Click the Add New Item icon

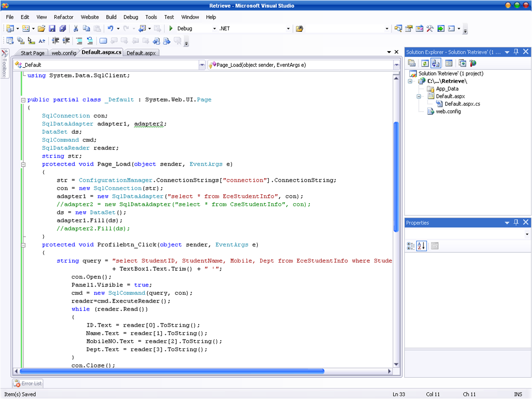tap(26, 29)
